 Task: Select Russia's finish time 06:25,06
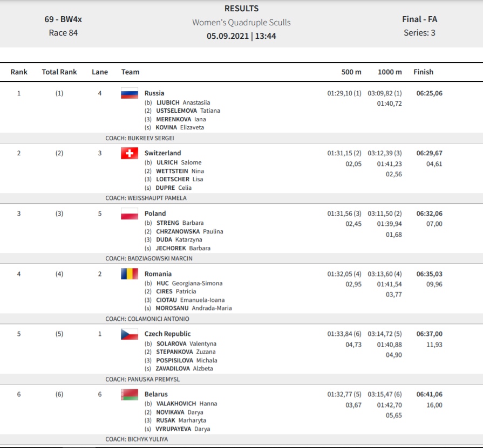(430, 93)
